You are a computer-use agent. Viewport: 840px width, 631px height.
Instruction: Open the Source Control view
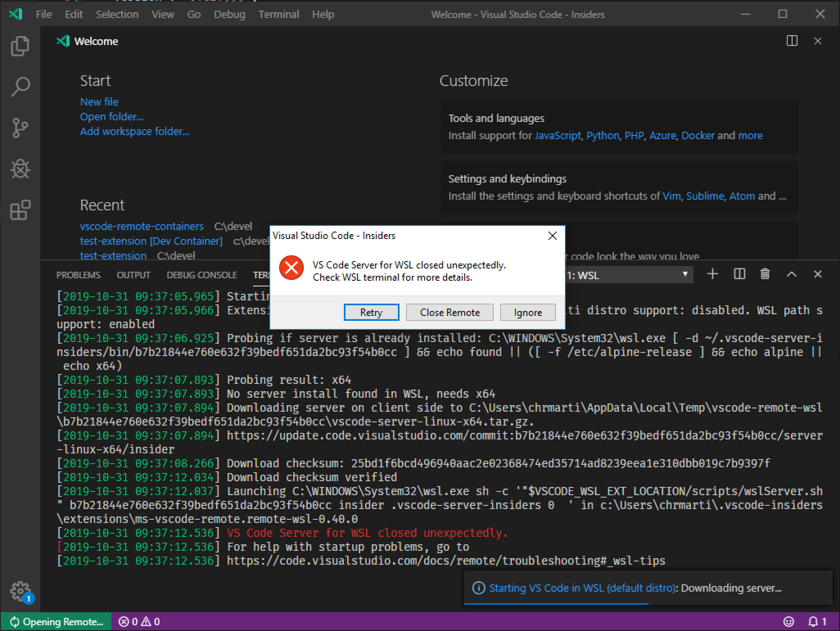(x=20, y=128)
